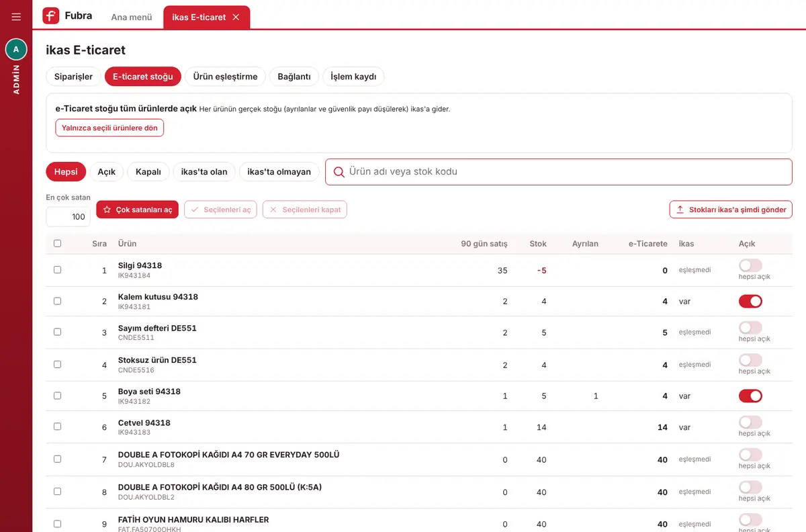The width and height of the screenshot is (806, 532).
Task: Close the ikas E-ticaret tab
Action: (236, 17)
